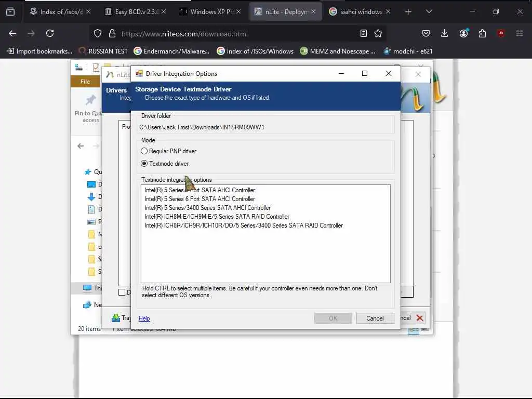532x399 pixels.
Task: Go back one page in browser
Action: 12,33
